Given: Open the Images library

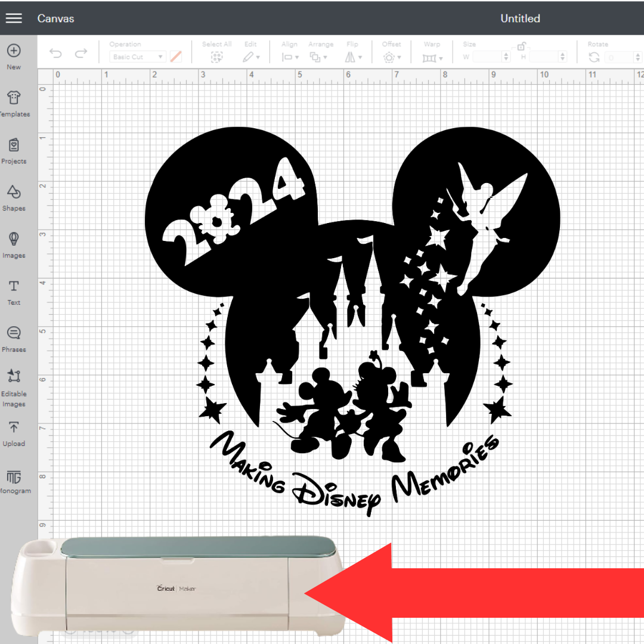Looking at the screenshot, I should click(x=14, y=245).
